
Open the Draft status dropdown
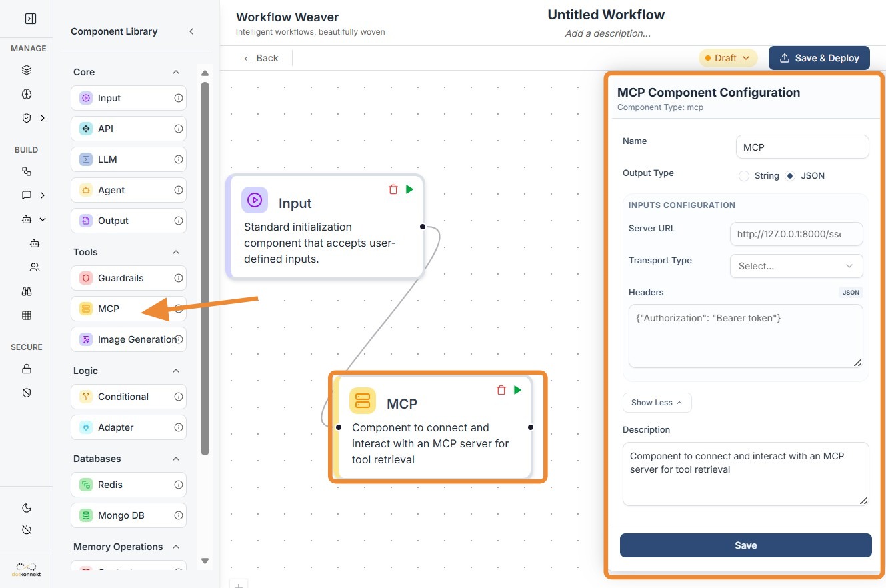[728, 58]
